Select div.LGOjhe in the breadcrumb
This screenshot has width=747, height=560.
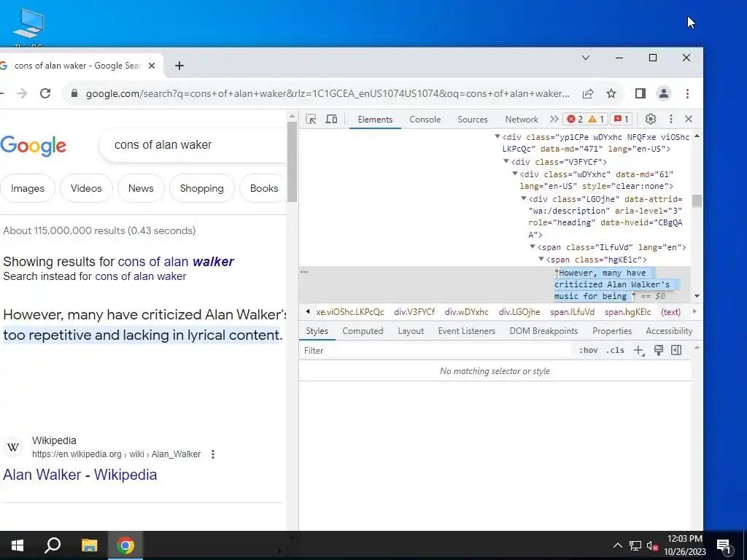click(519, 312)
